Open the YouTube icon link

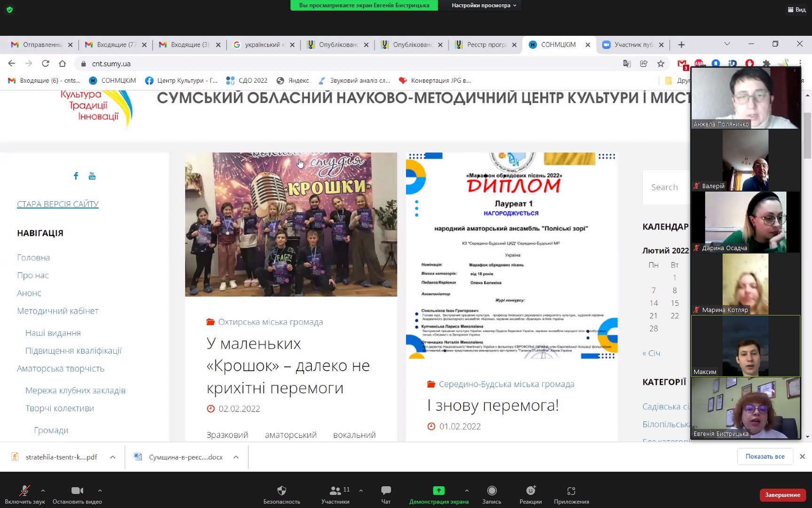[x=92, y=176]
